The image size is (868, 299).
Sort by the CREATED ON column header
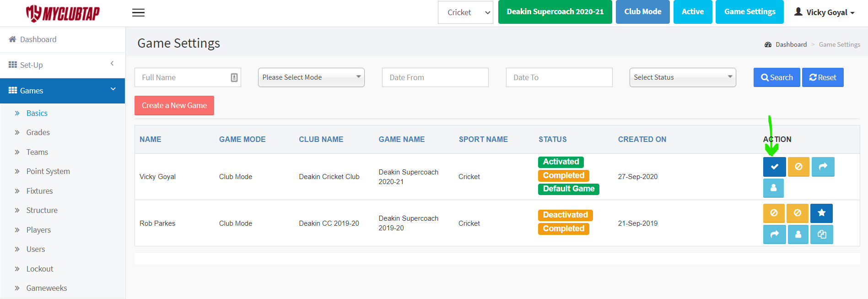642,139
